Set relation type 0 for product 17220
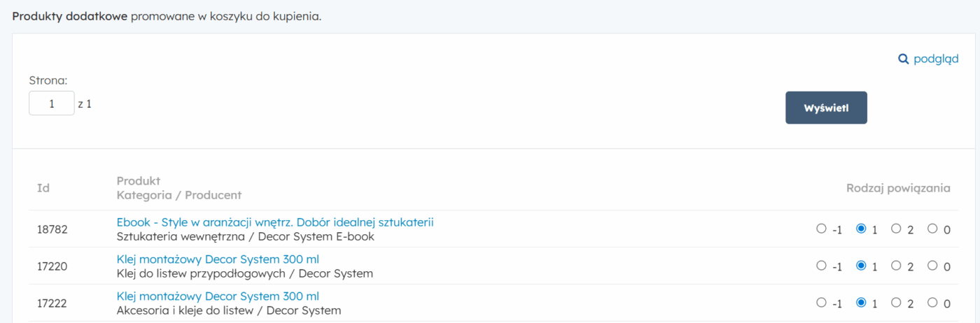 click(932, 266)
